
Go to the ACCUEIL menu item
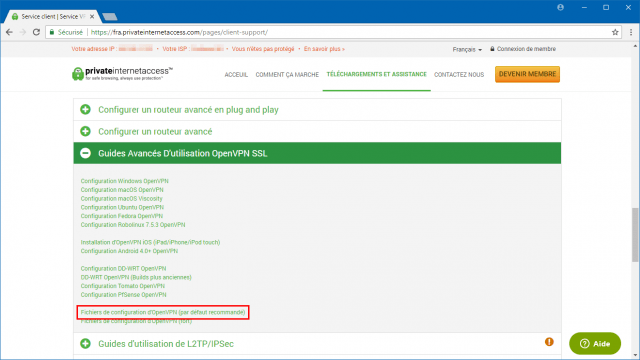click(236, 75)
